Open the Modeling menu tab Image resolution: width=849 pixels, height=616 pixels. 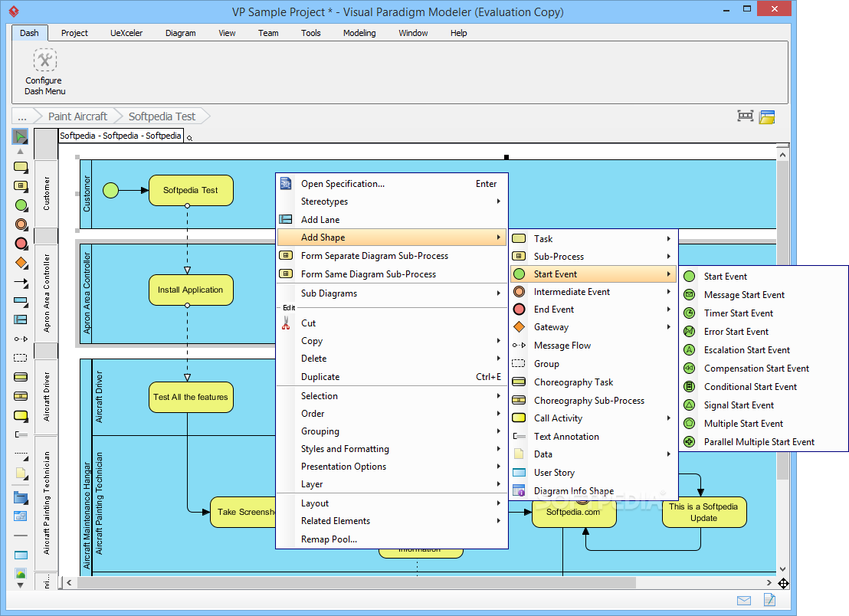coord(359,33)
